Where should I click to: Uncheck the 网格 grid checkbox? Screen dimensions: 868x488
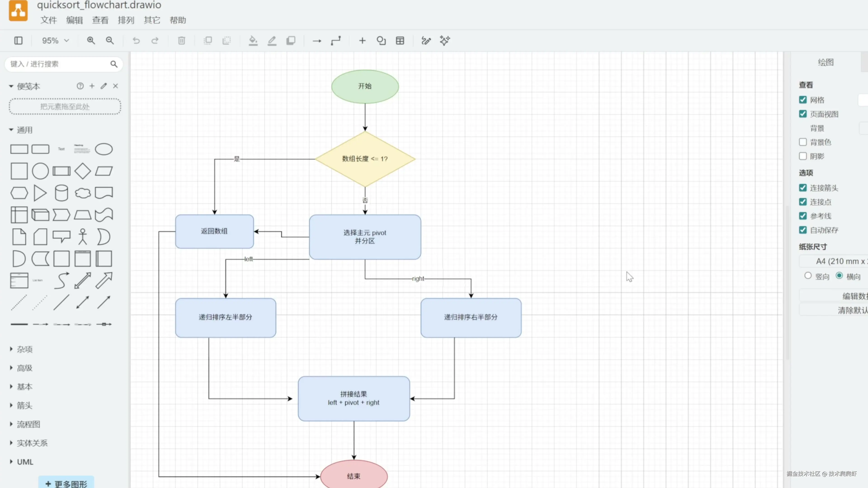(x=803, y=100)
